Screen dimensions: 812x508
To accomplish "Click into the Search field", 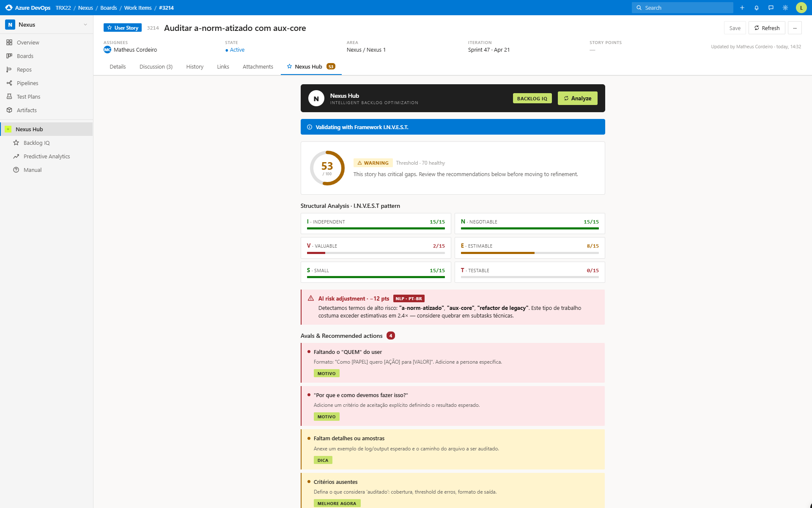I will (x=682, y=8).
